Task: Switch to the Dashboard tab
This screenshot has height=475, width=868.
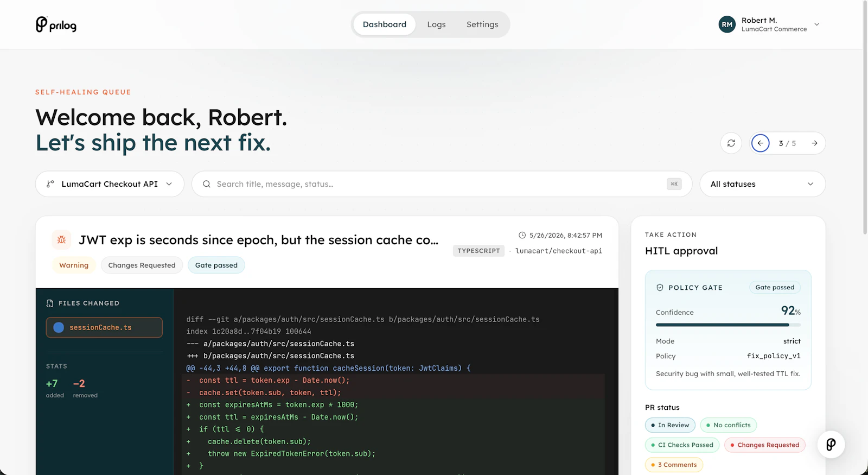Action: 385,24
